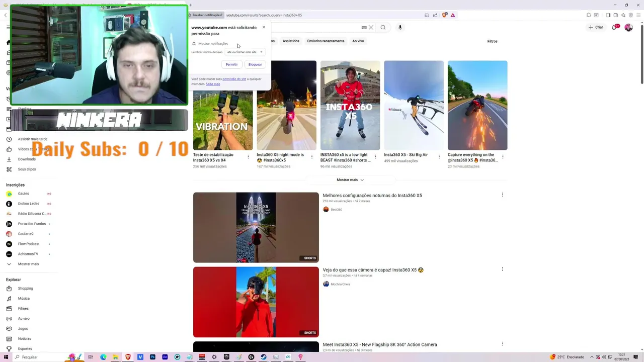This screenshot has width=644, height=362.
Task: Expand subscriptions with Mostrar mais
Action: point(28,264)
